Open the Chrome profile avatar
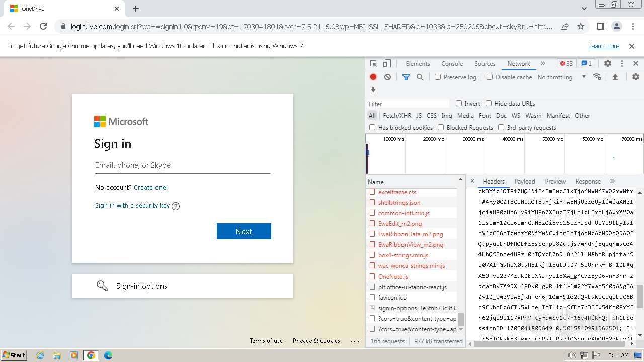Image resolution: width=644 pixels, height=362 pixels. (x=617, y=26)
